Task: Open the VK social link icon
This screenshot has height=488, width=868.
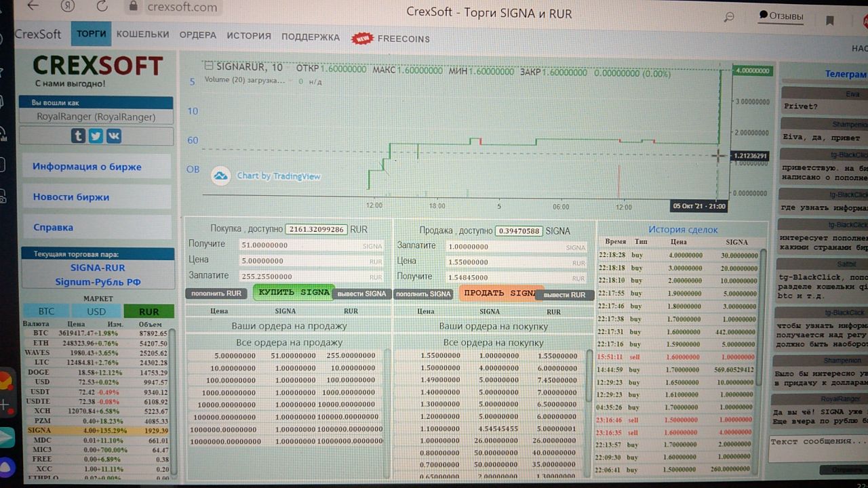Action: click(x=113, y=136)
